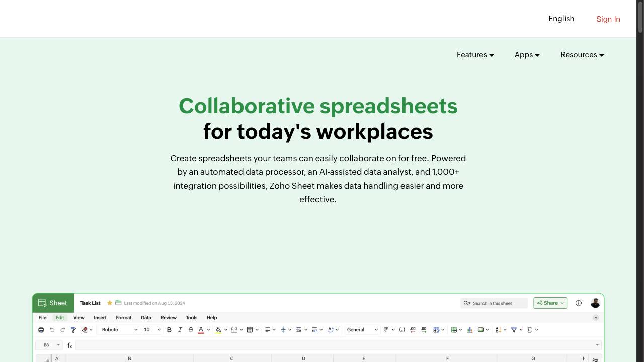
Task: Open the View menu
Action: coord(79,318)
